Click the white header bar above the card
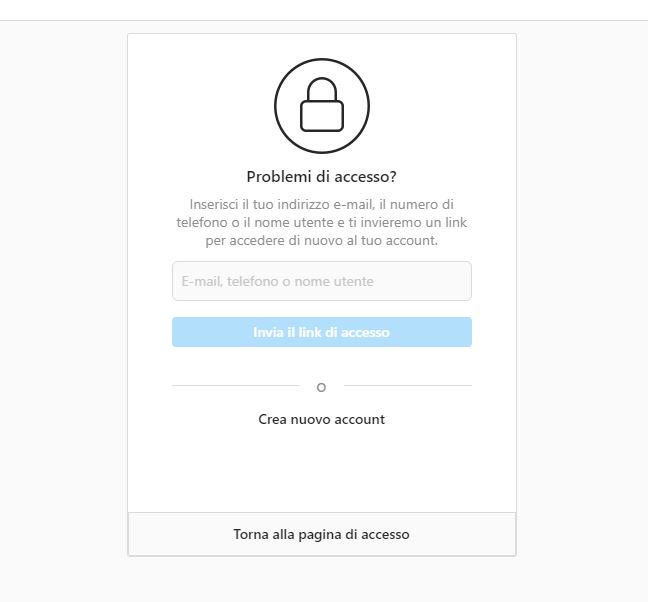The width and height of the screenshot is (648, 602). 324,10
